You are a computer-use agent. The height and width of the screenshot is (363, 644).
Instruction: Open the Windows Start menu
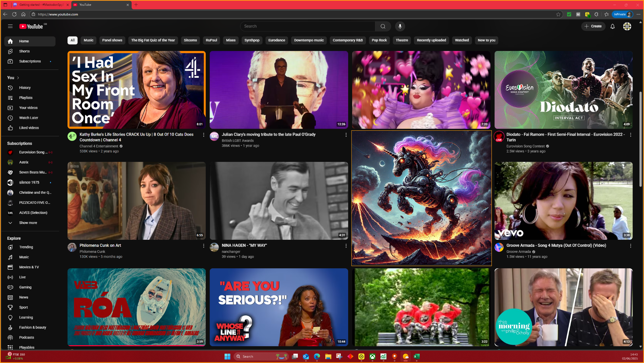(x=227, y=357)
